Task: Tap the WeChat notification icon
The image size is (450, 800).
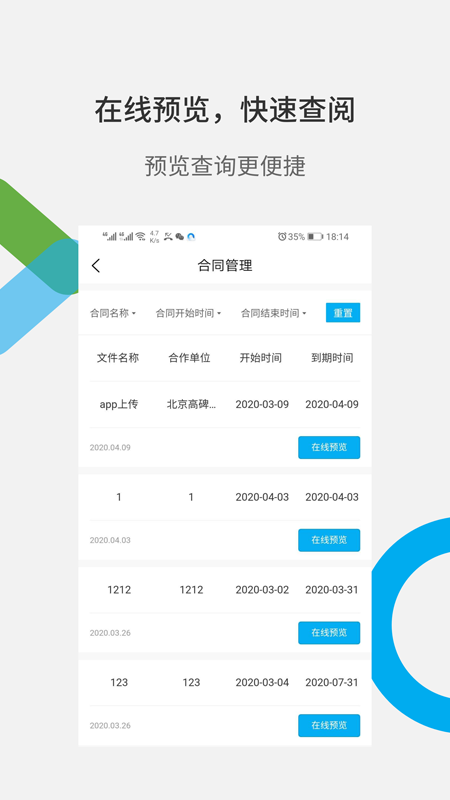Action: click(180, 237)
